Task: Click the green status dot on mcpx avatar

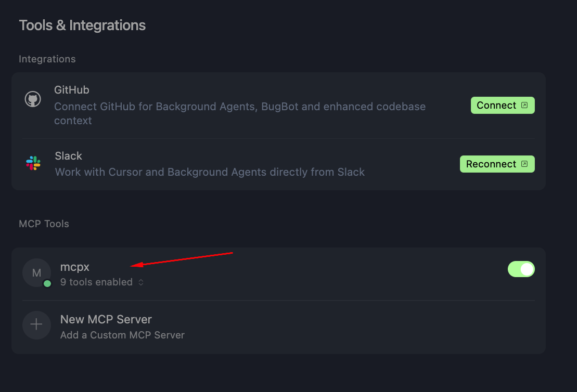Action: pyautogui.click(x=47, y=283)
